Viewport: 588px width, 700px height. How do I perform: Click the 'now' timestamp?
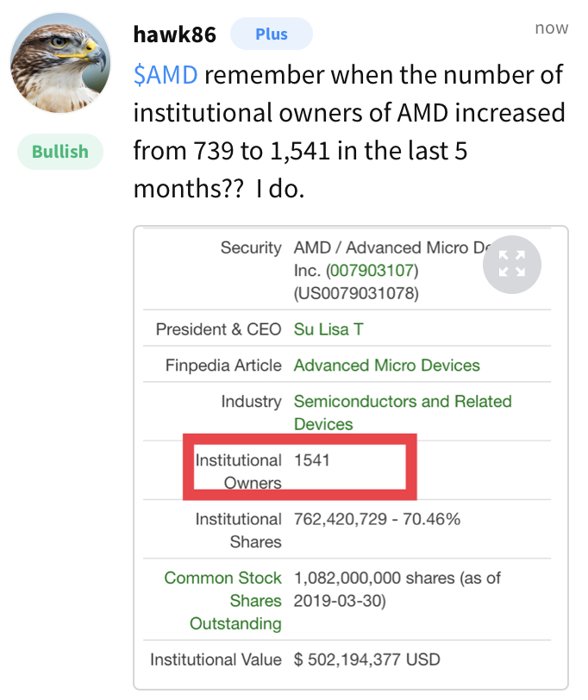(x=553, y=28)
